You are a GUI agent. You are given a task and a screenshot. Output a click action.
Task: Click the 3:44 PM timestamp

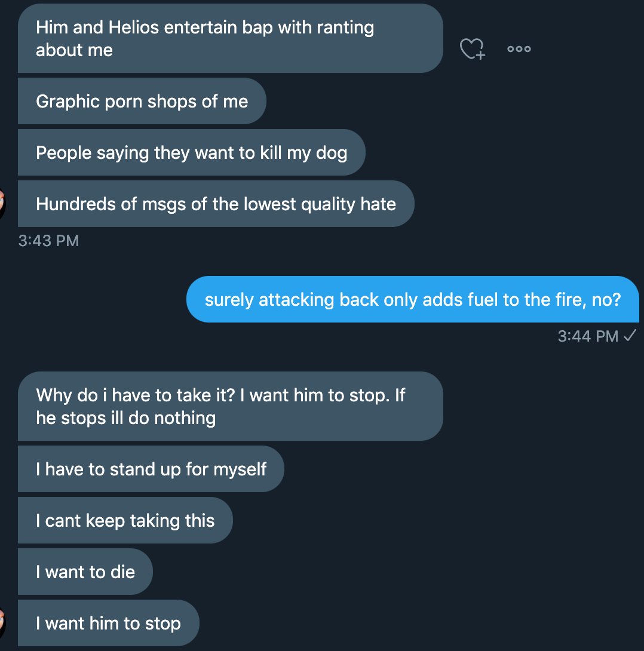(x=587, y=336)
